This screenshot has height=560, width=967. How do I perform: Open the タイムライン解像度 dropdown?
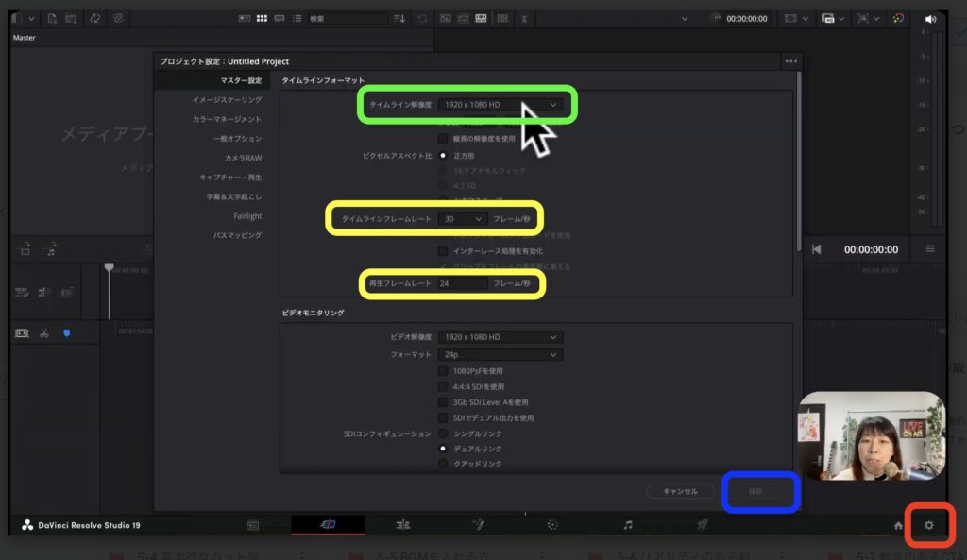501,104
